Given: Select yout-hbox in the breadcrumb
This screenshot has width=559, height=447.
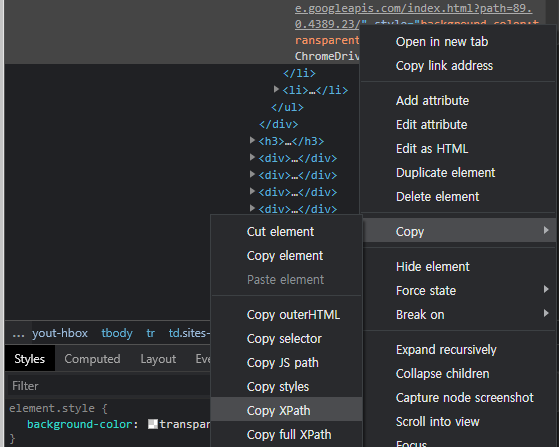Looking at the screenshot, I should coord(60,333).
